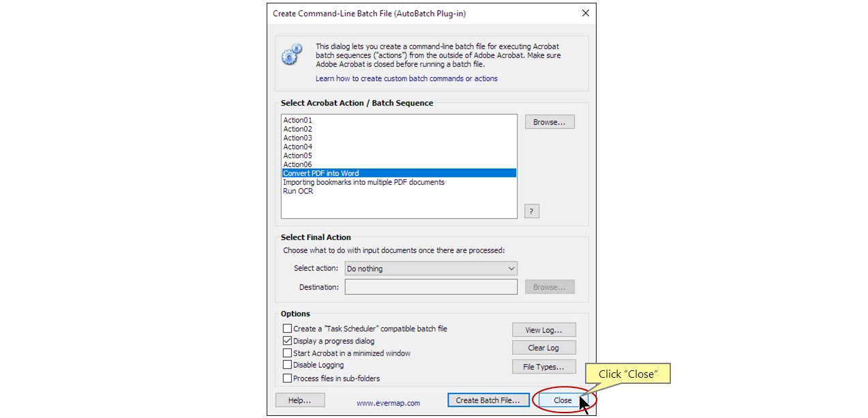Disable the progress dialog display
The width and height of the screenshot is (868, 418).
[x=288, y=340]
